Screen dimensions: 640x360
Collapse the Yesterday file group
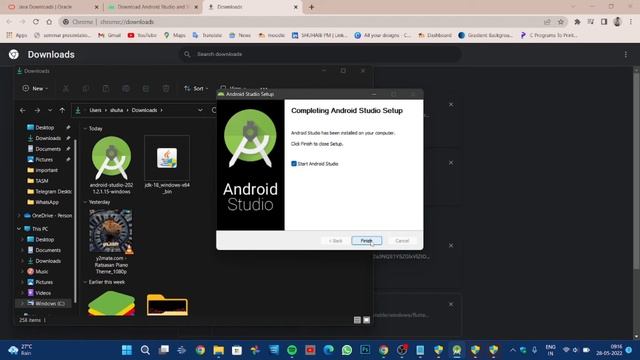click(85, 202)
